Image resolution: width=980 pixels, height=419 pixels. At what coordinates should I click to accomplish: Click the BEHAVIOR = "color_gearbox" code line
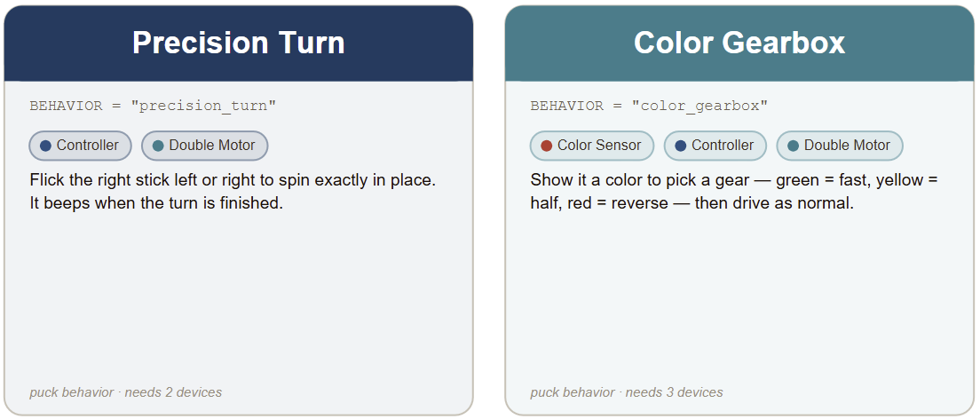[x=649, y=106]
